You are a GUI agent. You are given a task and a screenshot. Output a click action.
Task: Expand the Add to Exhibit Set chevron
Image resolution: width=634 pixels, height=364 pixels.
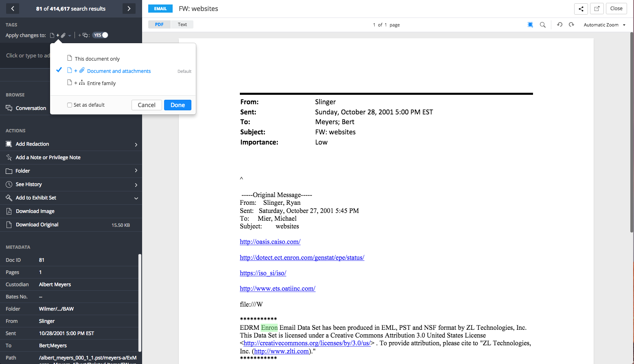pos(136,198)
